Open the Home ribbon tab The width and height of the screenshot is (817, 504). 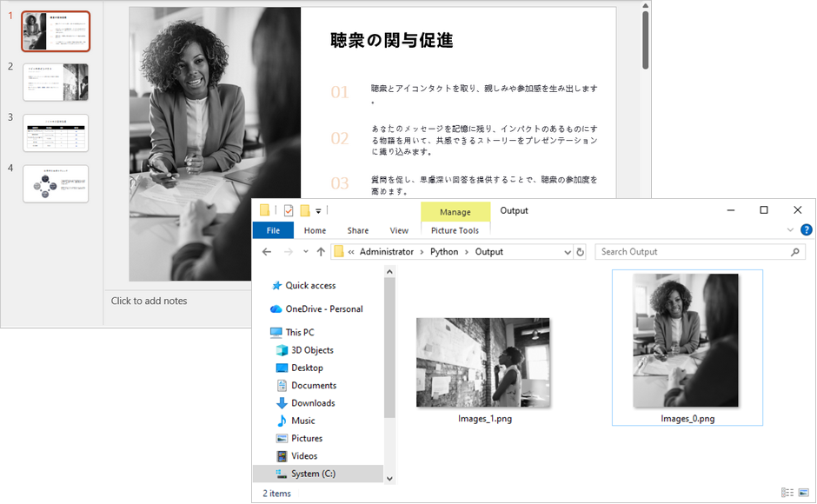tap(315, 230)
